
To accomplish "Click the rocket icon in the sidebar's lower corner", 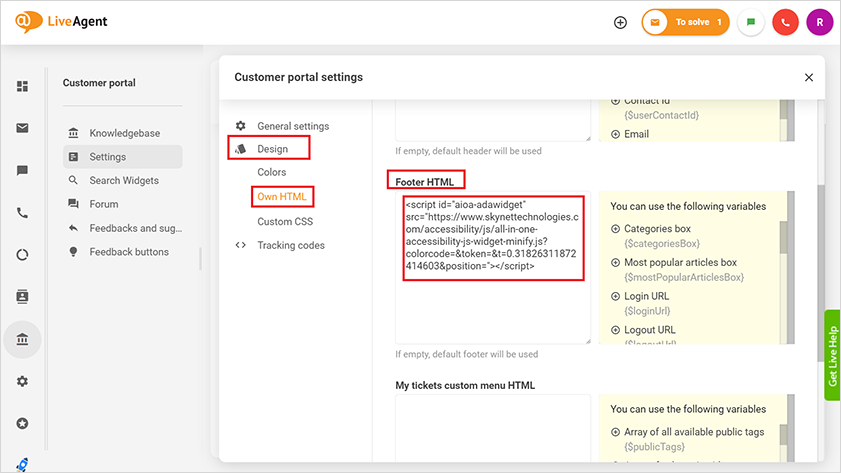I will click(x=22, y=464).
